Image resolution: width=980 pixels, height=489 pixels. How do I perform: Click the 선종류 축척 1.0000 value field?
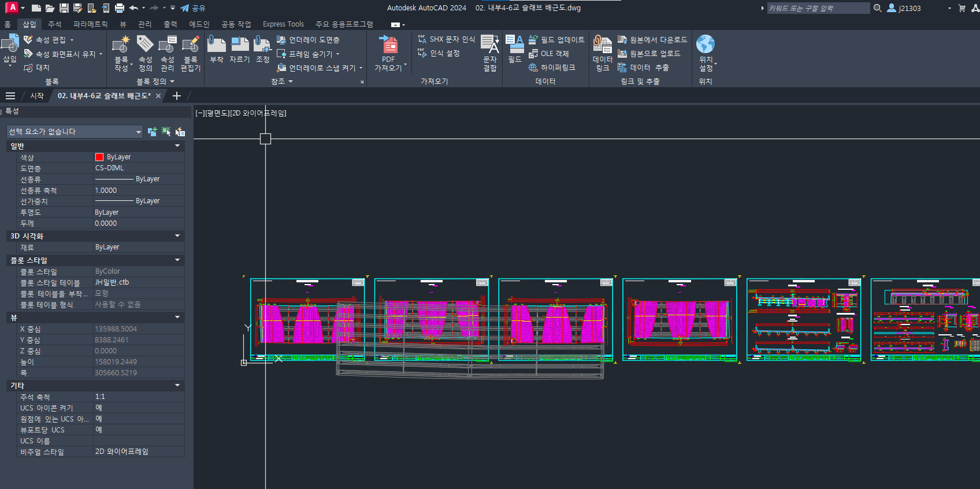click(x=139, y=191)
